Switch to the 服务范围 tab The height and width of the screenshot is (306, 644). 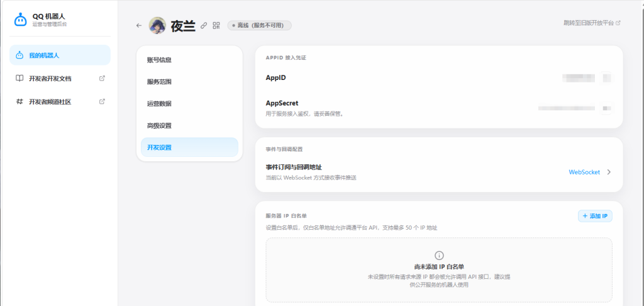[189, 82]
